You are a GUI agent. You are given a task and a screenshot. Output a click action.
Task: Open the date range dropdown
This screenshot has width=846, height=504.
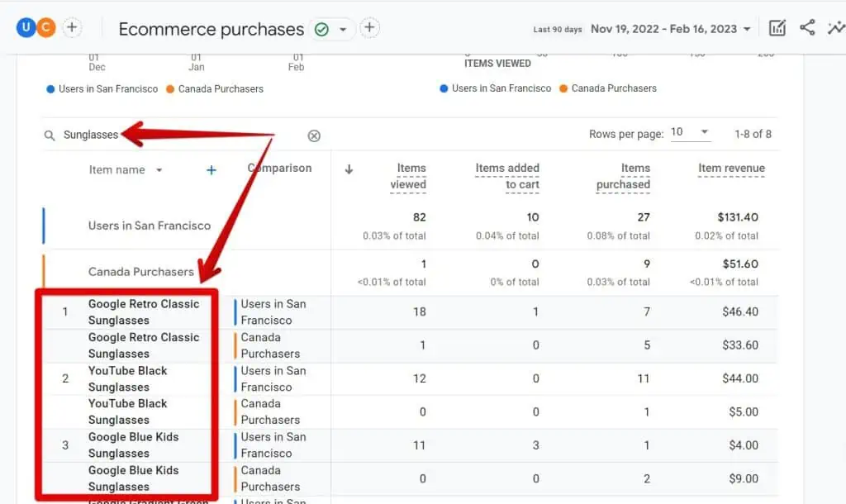click(670, 29)
